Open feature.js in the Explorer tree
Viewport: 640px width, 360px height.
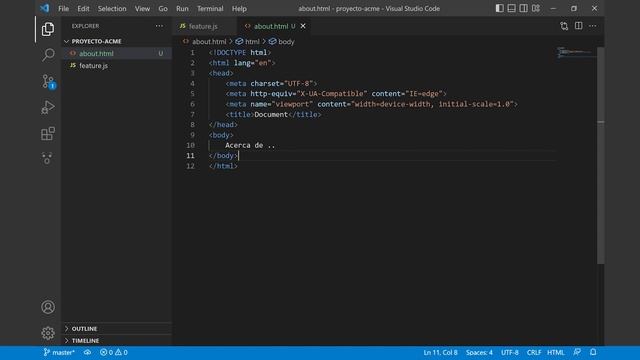(x=116, y=65)
